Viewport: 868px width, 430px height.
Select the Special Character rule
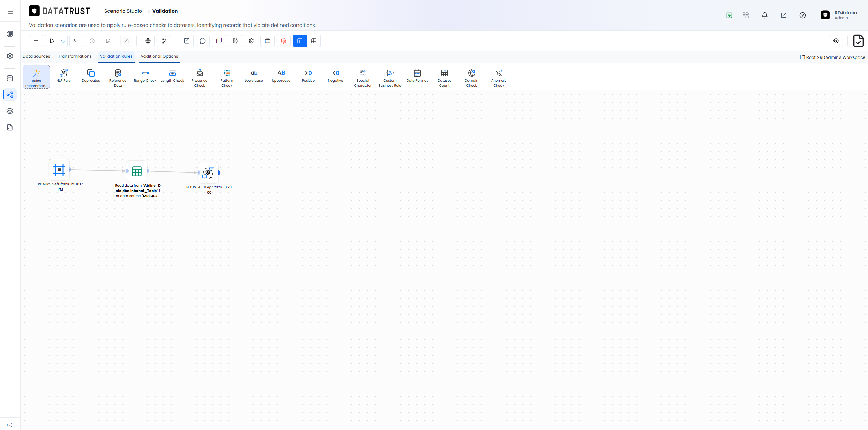pyautogui.click(x=363, y=78)
